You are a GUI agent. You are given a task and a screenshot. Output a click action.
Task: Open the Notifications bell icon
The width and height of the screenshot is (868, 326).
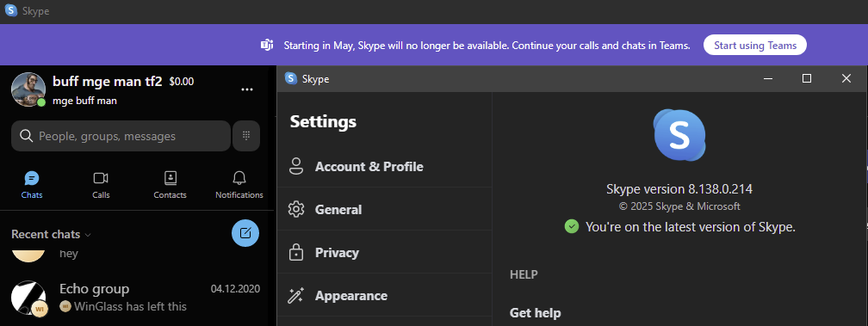click(x=239, y=178)
